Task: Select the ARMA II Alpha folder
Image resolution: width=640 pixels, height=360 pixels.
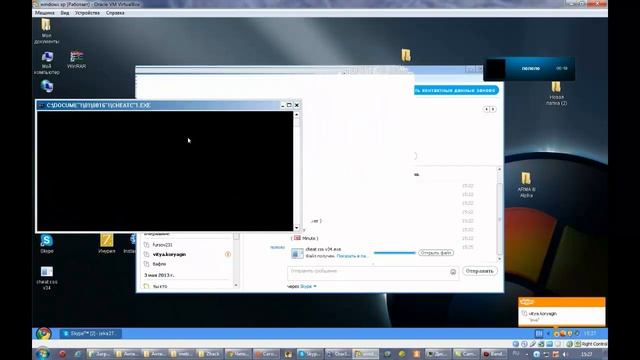Action: tap(526, 184)
